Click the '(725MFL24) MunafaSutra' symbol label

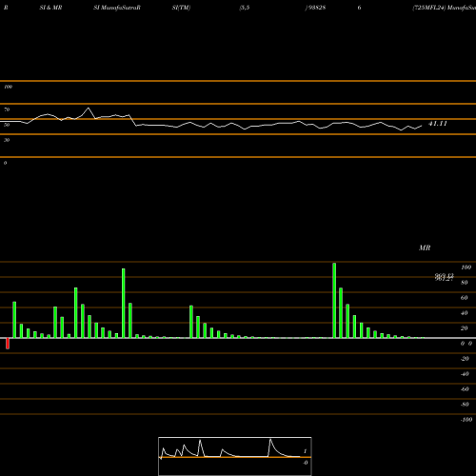tap(444, 8)
